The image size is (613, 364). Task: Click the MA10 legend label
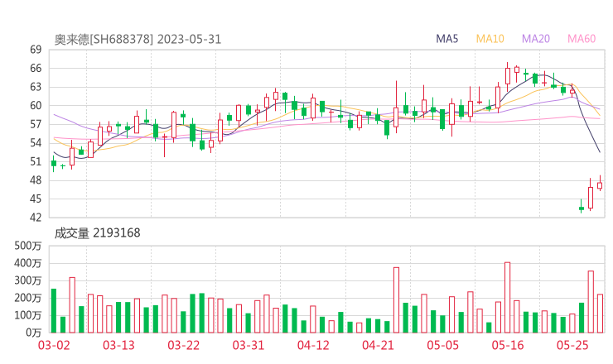point(490,39)
